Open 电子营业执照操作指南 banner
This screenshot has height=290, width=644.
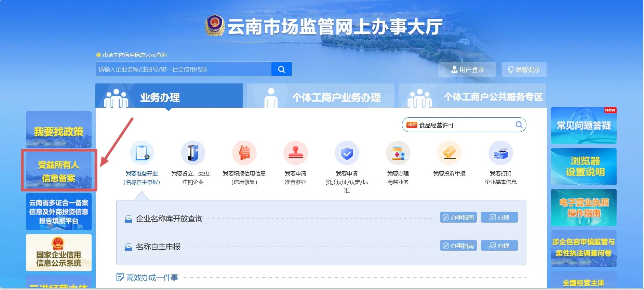pyautogui.click(x=584, y=208)
